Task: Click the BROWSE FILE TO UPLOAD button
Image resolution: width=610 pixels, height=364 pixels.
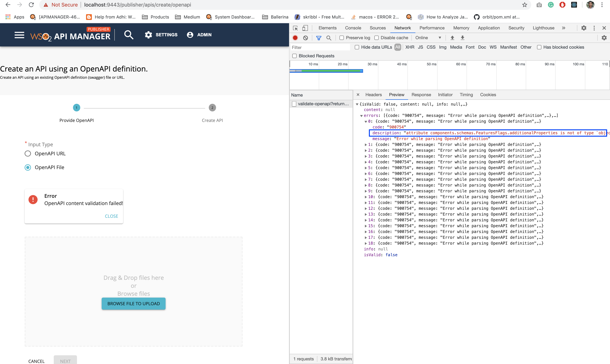Action: tap(133, 303)
